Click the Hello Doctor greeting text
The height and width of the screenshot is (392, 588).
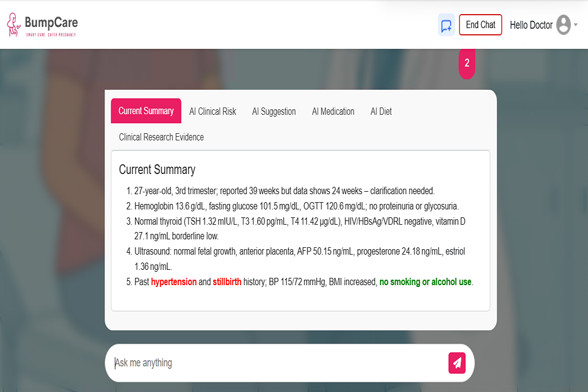(x=531, y=25)
